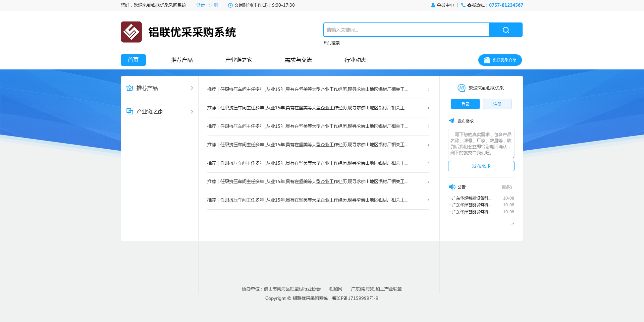Click the demand description text area
This screenshot has width=644, height=322.
tap(481, 144)
